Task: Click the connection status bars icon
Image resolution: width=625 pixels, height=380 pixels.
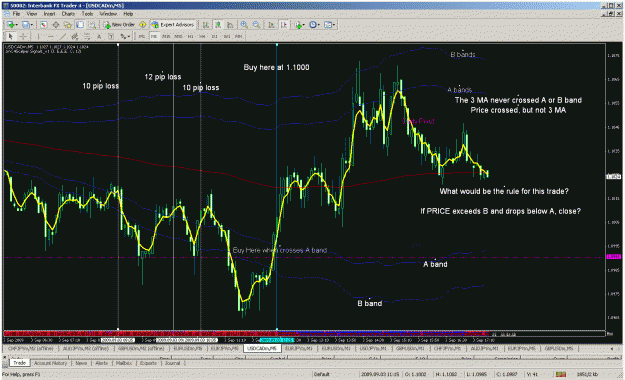Action: (x=561, y=374)
